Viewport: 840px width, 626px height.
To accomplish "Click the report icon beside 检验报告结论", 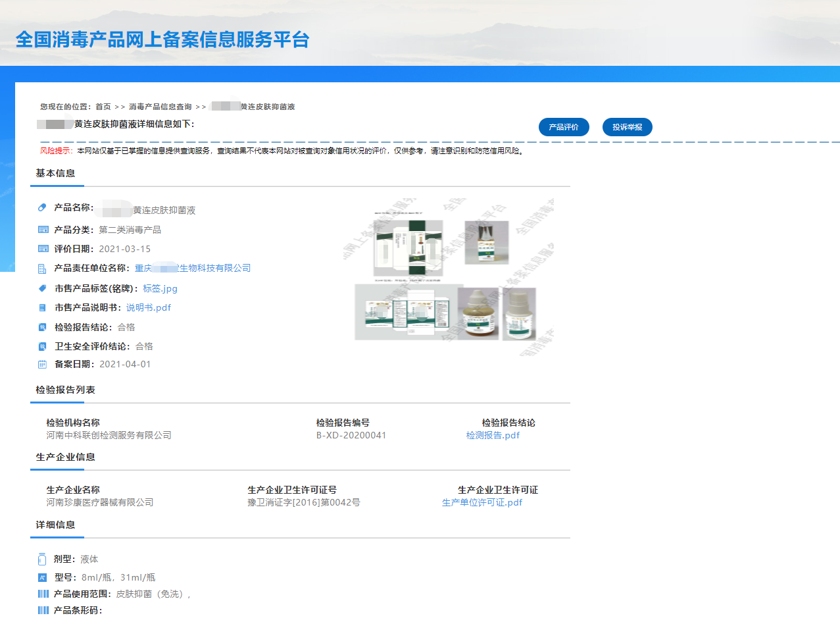I will [x=43, y=327].
